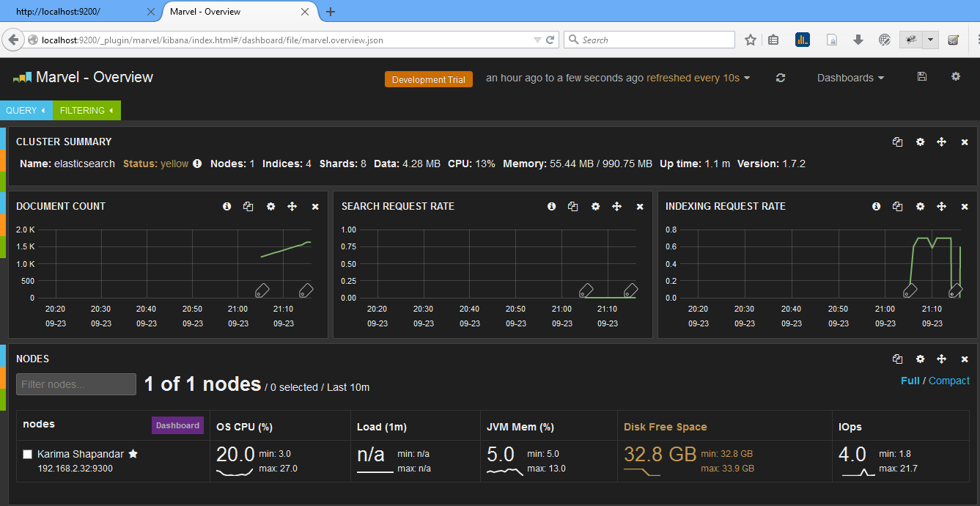Click Cluster Summary duplicate panel icon
This screenshot has height=506, width=980.
(897, 142)
